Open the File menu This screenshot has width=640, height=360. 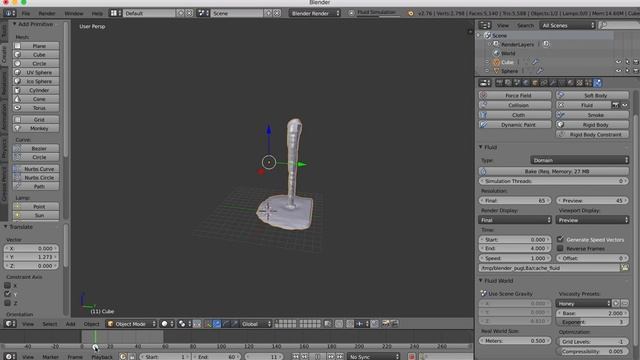pyautogui.click(x=26, y=13)
